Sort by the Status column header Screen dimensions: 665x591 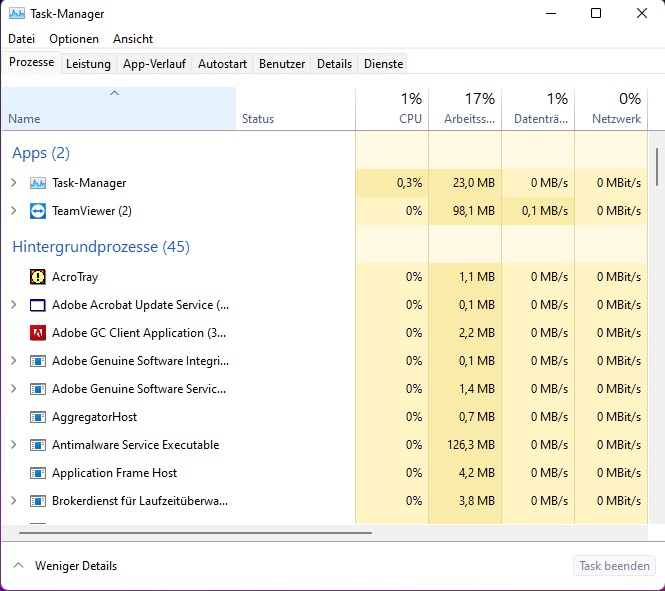(x=296, y=109)
